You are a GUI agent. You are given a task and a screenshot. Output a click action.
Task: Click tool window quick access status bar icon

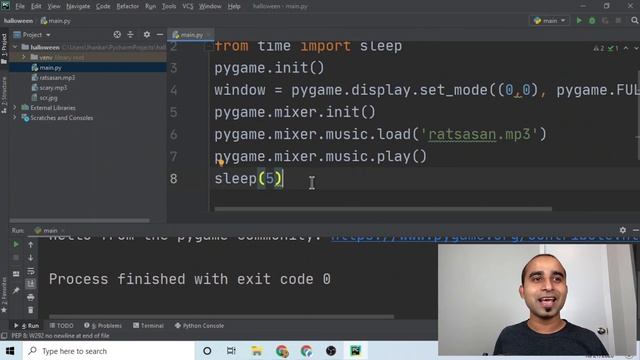coord(4,336)
